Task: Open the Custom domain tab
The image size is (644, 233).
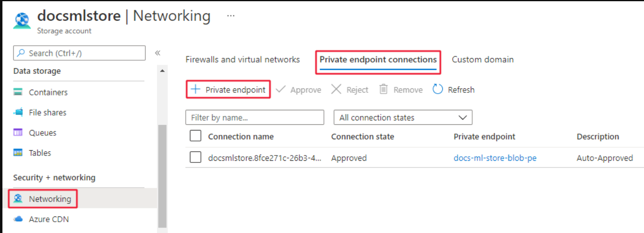Action: (x=483, y=59)
